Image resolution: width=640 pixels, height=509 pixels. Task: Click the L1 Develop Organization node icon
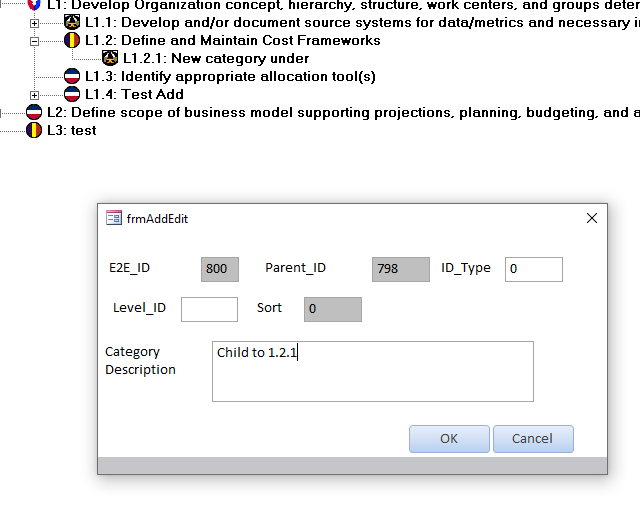34,4
